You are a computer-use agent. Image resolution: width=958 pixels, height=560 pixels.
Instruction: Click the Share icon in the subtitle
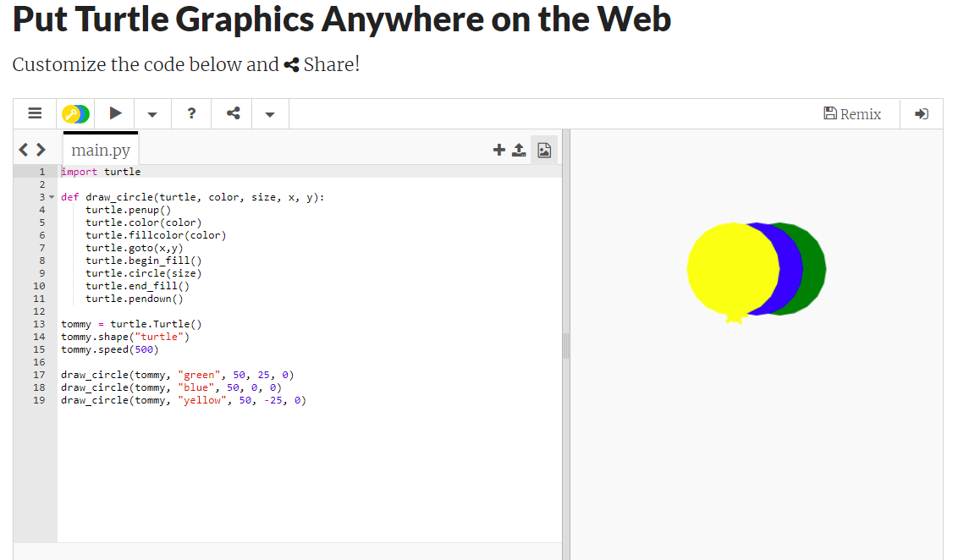(291, 65)
